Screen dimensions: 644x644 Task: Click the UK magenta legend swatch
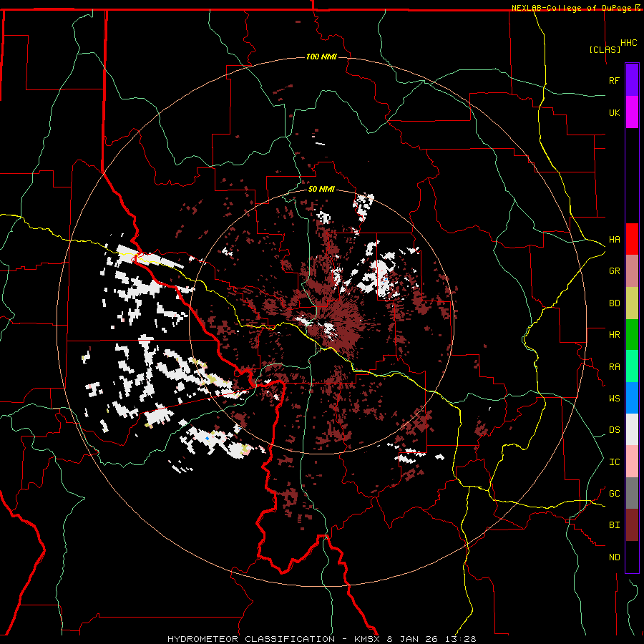click(632, 112)
